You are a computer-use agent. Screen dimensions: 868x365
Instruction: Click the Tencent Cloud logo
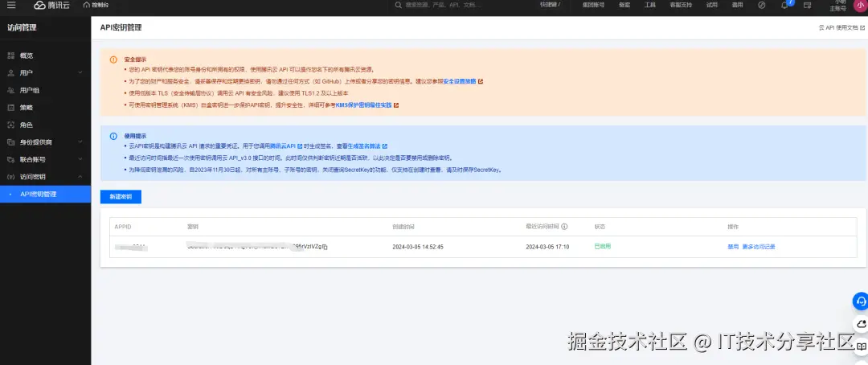click(x=52, y=5)
